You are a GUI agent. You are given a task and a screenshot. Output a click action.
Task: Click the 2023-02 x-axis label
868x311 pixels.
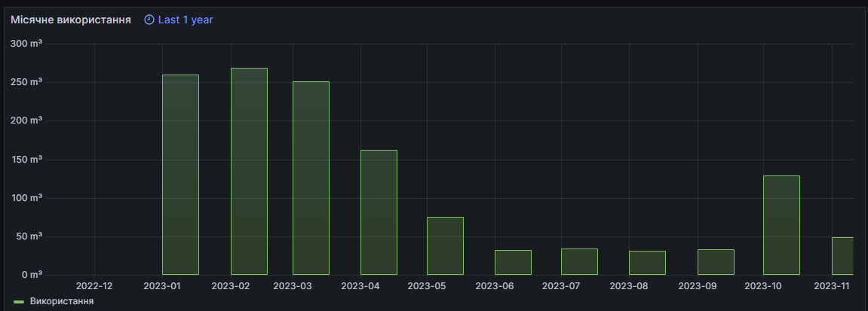(230, 286)
